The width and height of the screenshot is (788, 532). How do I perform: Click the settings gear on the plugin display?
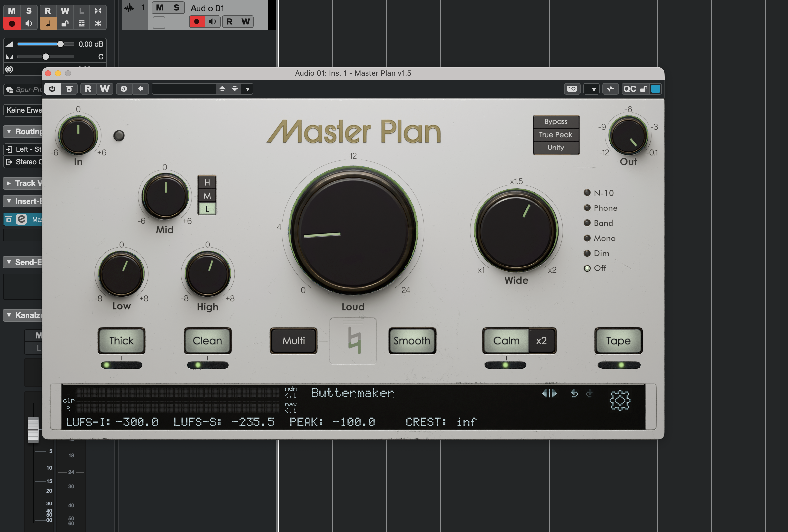click(x=621, y=400)
